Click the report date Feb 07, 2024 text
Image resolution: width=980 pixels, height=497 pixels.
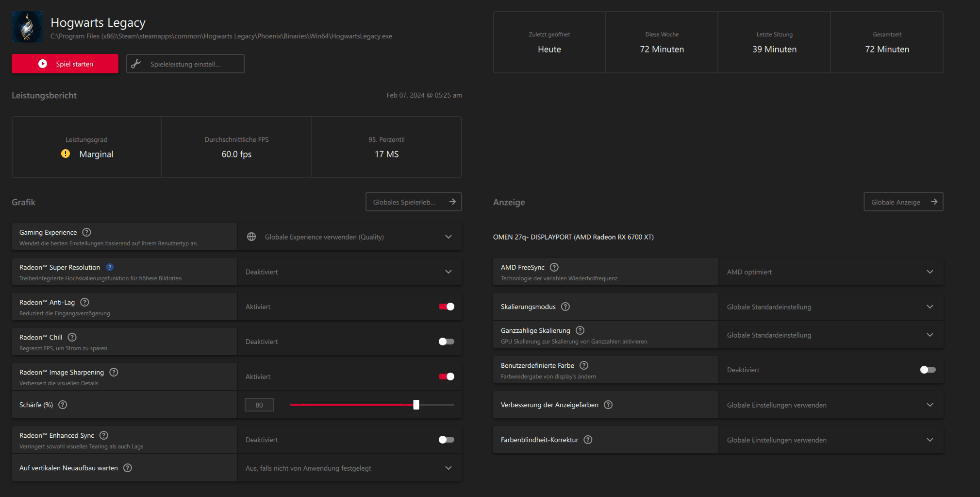(x=424, y=95)
